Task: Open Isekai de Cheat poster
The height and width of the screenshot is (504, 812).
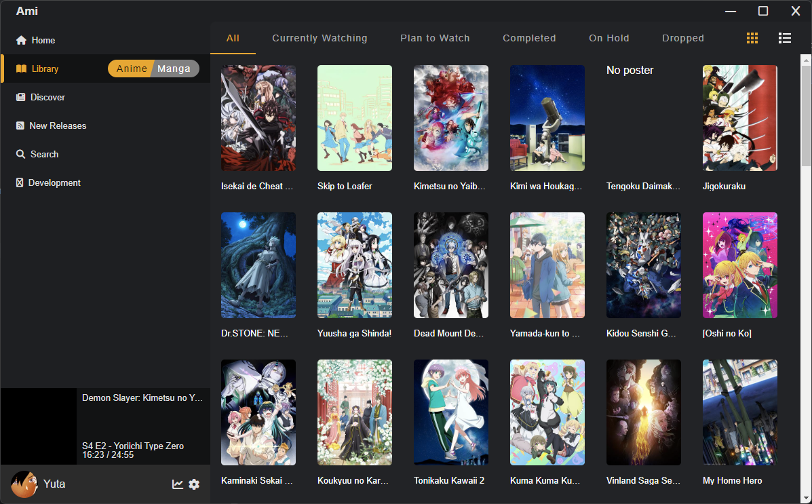Action: click(x=258, y=118)
